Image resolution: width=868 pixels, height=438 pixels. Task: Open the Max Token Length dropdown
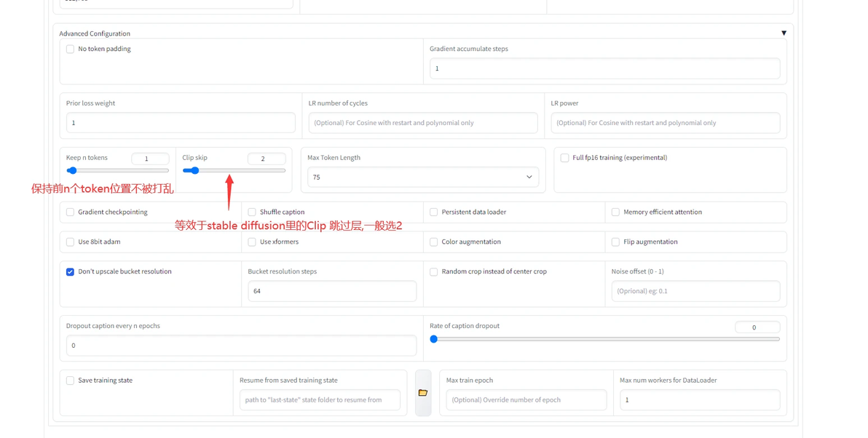tap(423, 177)
